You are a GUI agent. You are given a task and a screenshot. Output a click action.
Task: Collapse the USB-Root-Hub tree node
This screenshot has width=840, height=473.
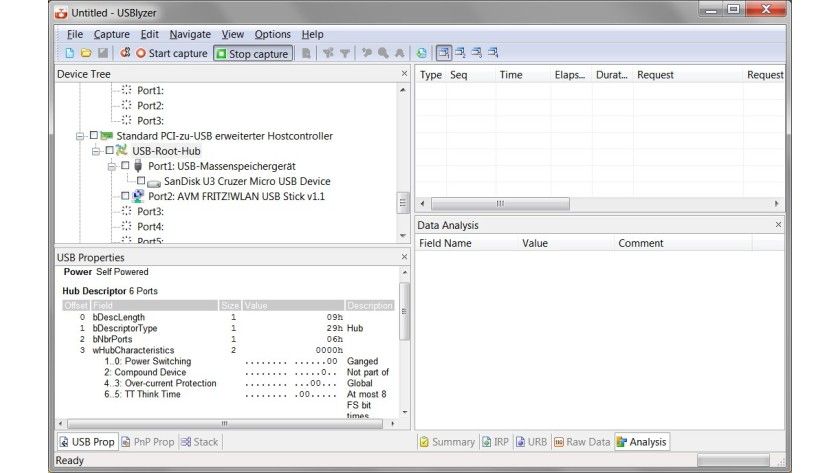pyautogui.click(x=96, y=152)
